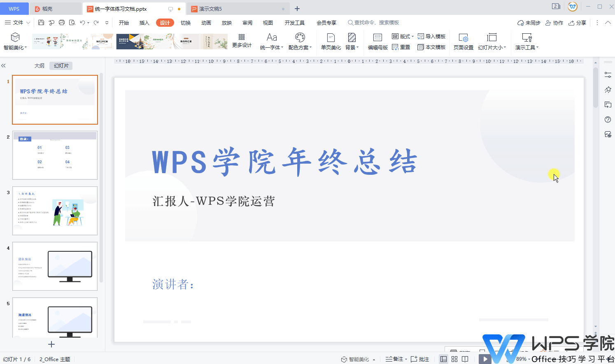Switch panel to 大纲 outline view
This screenshot has height=364, width=615.
click(x=39, y=66)
